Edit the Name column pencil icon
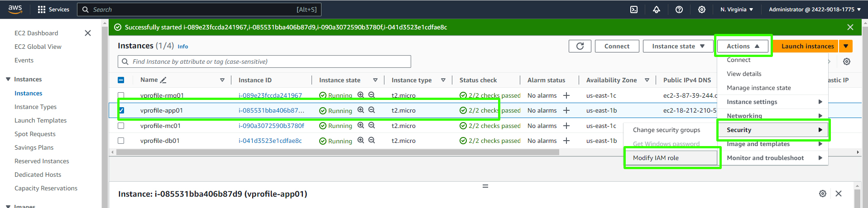 click(163, 80)
